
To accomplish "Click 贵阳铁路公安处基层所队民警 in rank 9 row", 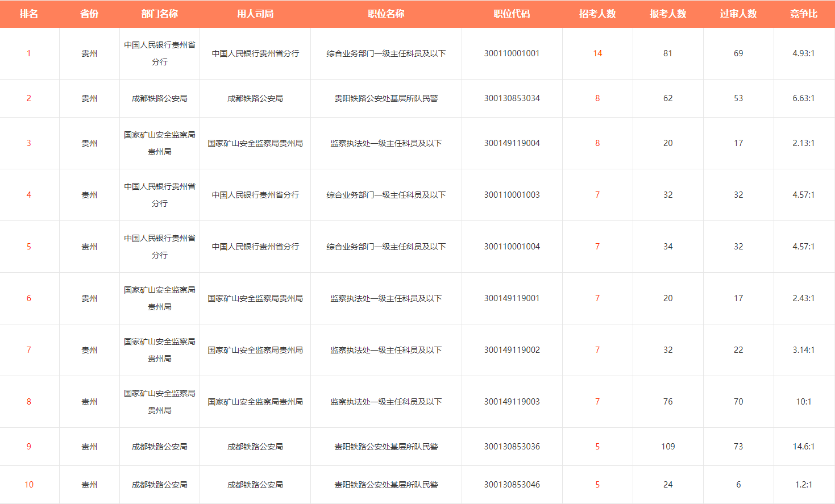I will 386,447.
